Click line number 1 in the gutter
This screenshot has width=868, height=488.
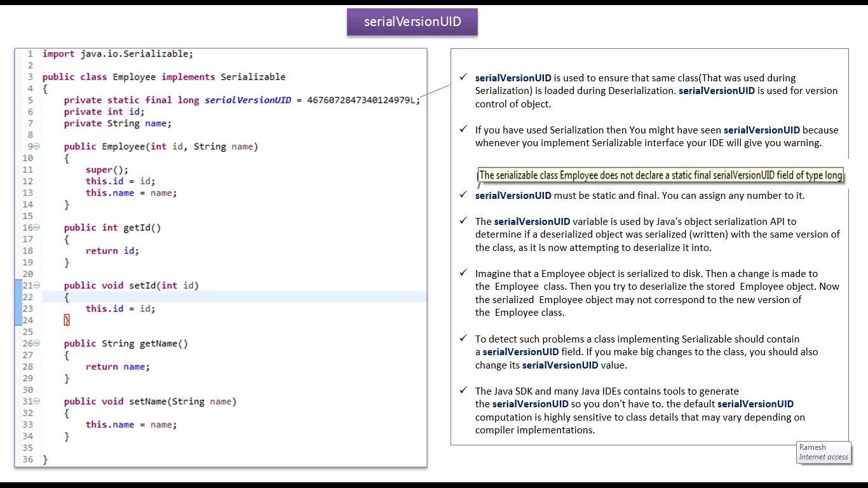[30, 54]
